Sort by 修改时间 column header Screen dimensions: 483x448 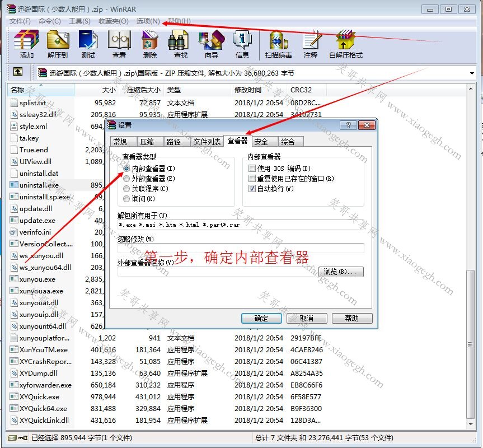pyautogui.click(x=259, y=90)
